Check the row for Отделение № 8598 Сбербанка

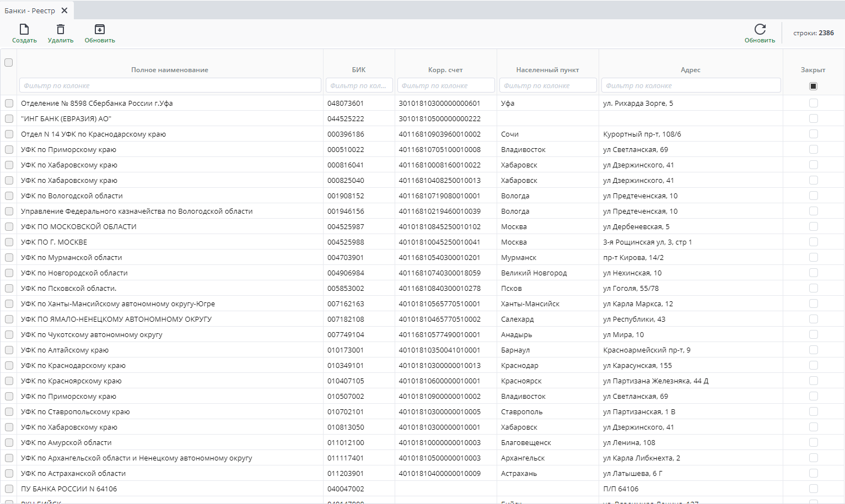point(9,103)
